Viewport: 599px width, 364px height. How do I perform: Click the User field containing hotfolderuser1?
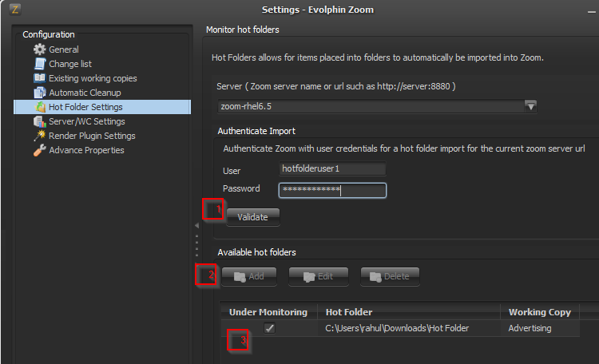[332, 168]
